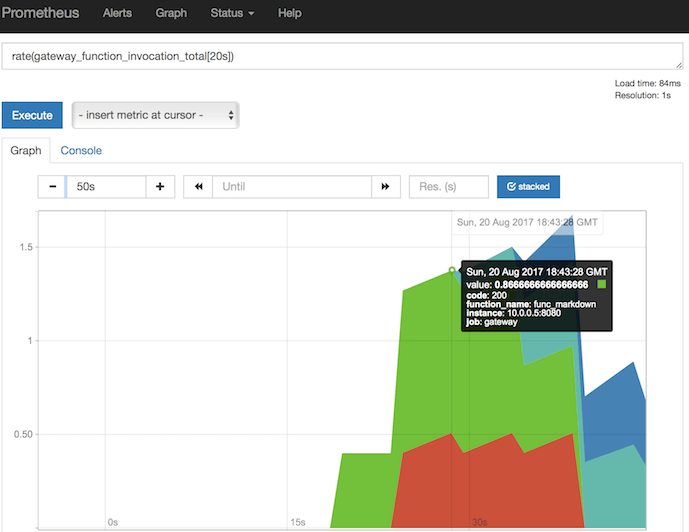Click the rewind end-time double-arrow button
The height and width of the screenshot is (532, 689).
pyautogui.click(x=199, y=187)
